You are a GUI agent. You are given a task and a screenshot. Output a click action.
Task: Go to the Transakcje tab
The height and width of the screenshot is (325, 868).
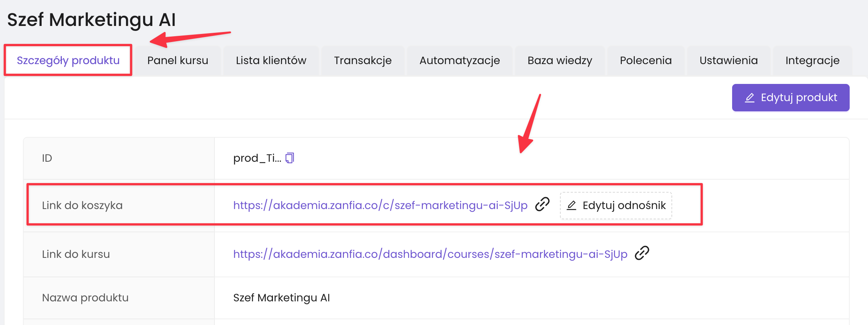363,60
